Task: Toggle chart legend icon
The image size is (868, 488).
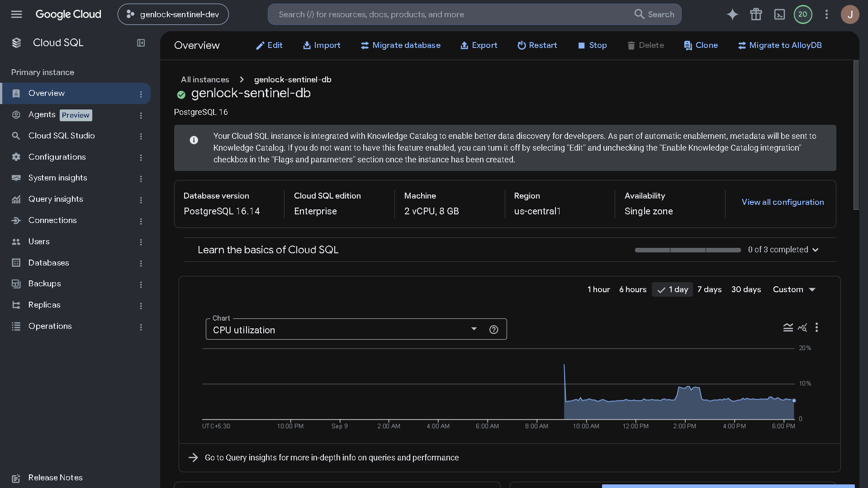Action: (x=788, y=327)
